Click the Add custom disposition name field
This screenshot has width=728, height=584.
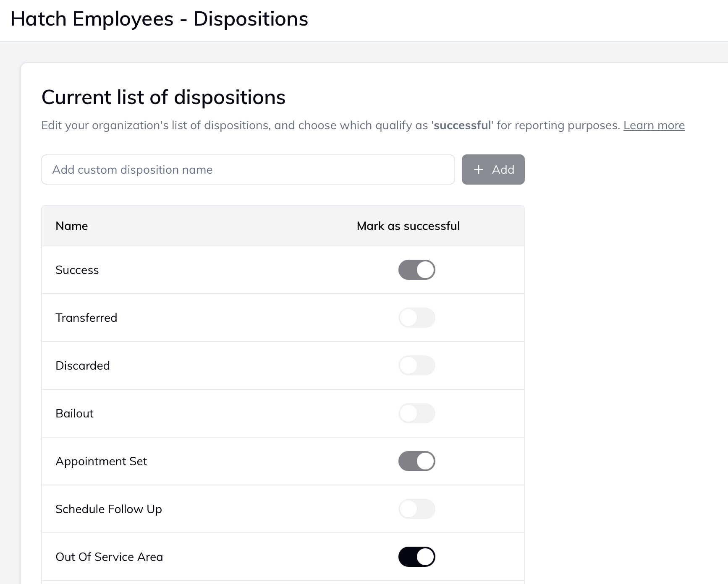point(248,169)
